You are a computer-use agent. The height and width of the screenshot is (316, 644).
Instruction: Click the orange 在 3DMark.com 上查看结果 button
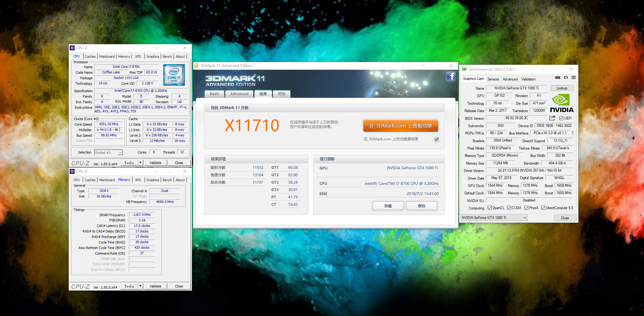coord(401,126)
